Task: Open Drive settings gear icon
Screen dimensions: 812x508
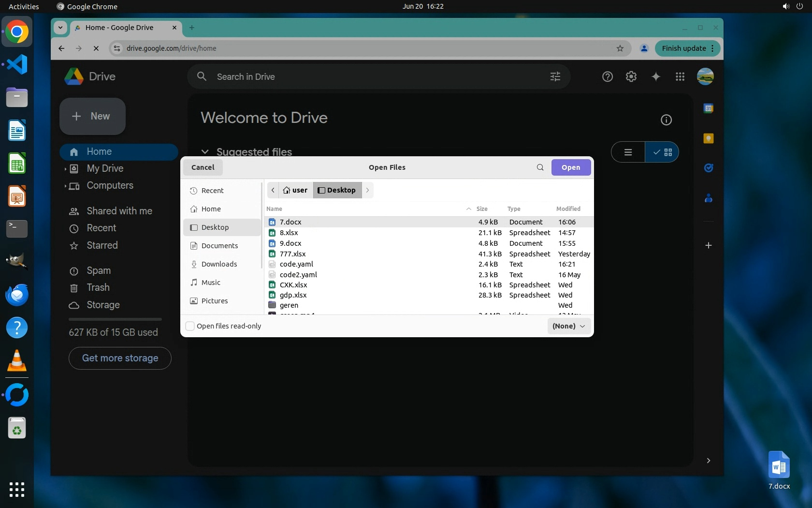Action: pyautogui.click(x=631, y=76)
